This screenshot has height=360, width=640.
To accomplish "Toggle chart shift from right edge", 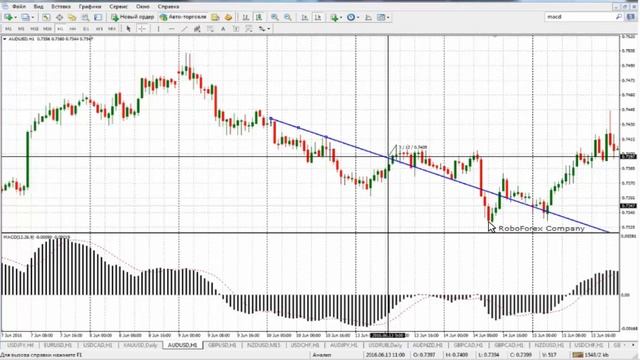I will [318, 17].
